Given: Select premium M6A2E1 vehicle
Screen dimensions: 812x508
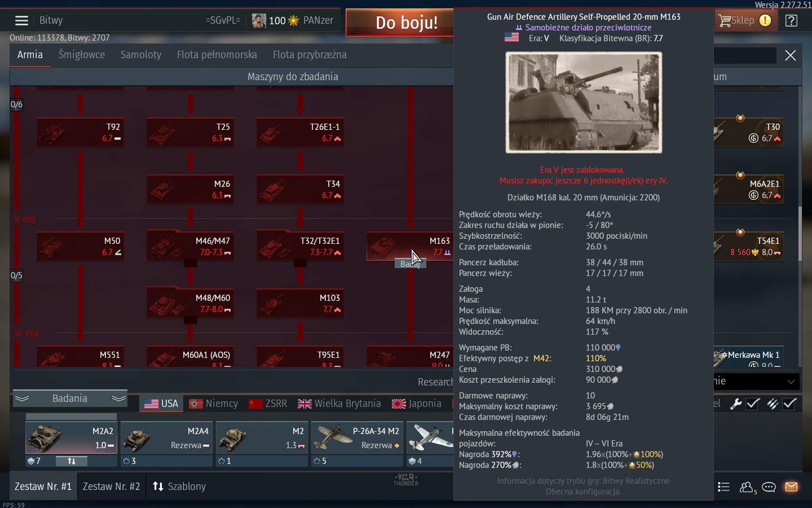Looking at the screenshot, I should 749,190.
